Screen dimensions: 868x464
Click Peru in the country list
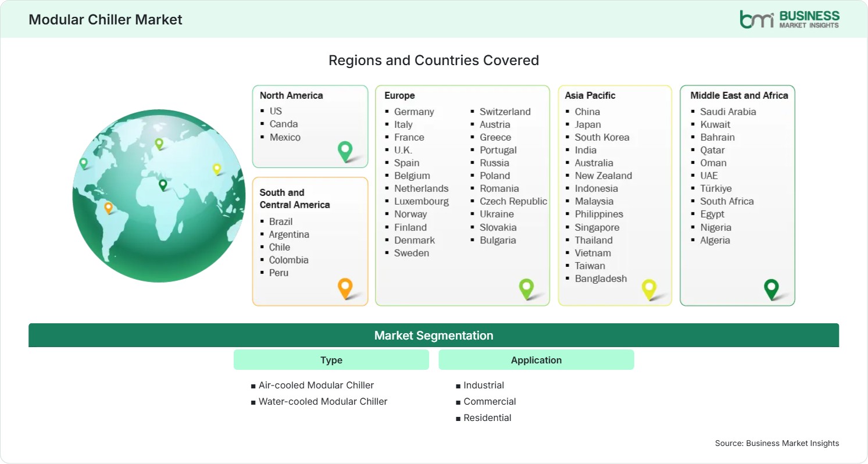coord(278,273)
